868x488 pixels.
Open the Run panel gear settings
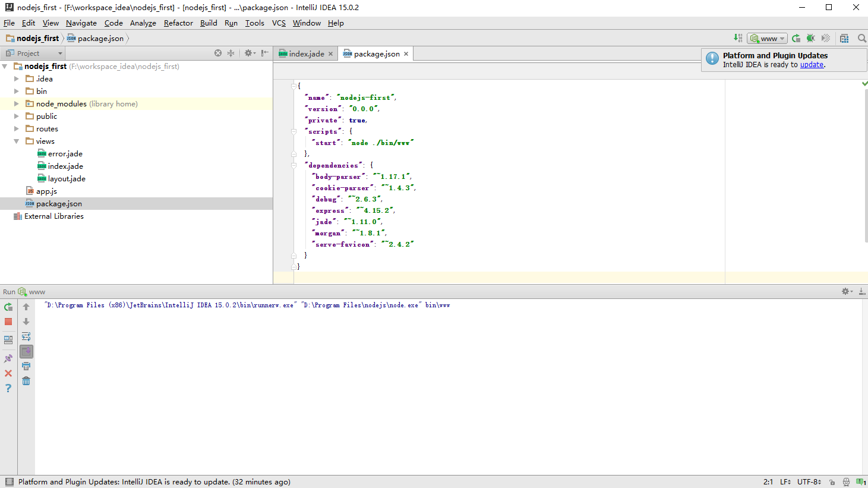pyautogui.click(x=847, y=291)
